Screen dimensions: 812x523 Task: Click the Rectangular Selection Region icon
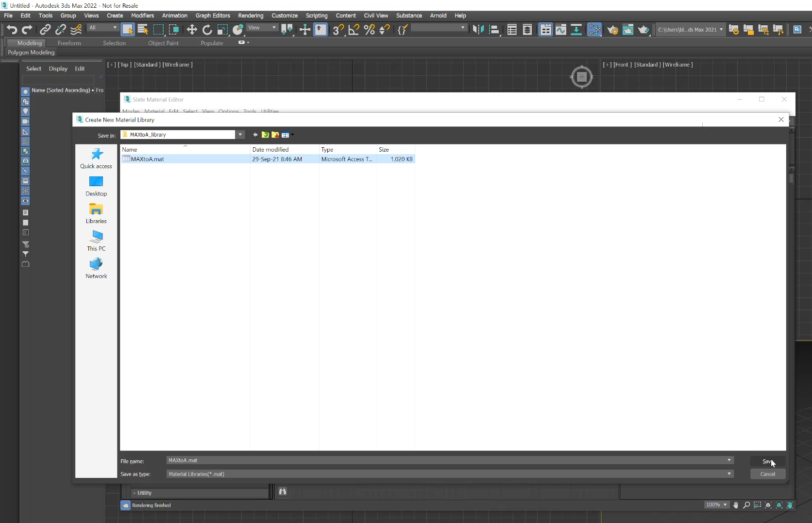(x=158, y=30)
